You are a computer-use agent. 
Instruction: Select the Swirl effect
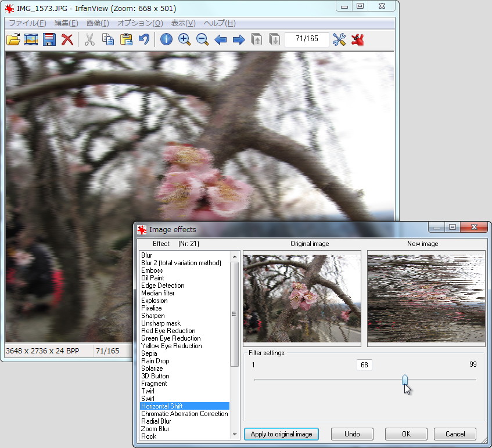click(148, 399)
